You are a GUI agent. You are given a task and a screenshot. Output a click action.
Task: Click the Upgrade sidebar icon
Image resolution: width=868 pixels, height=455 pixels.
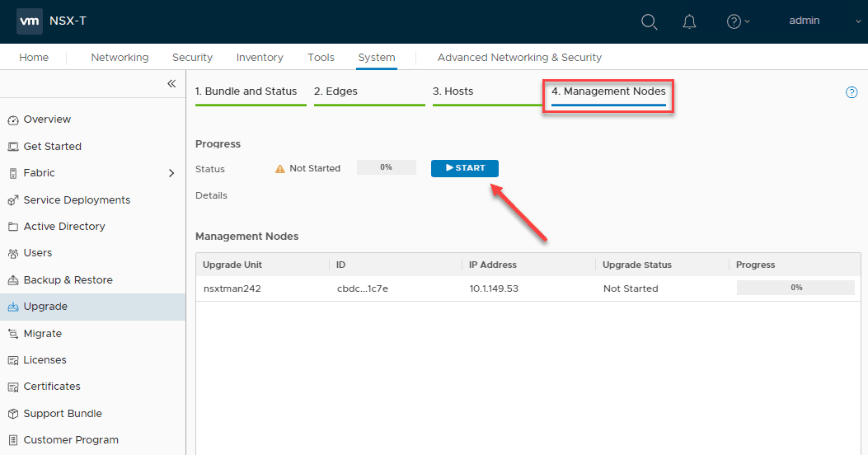(x=12, y=307)
